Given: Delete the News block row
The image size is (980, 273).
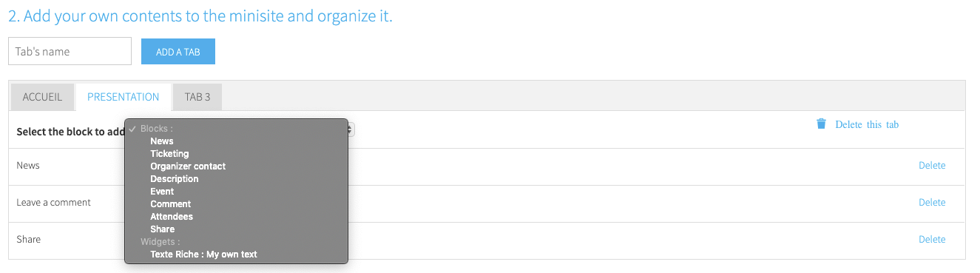Looking at the screenshot, I should point(932,165).
